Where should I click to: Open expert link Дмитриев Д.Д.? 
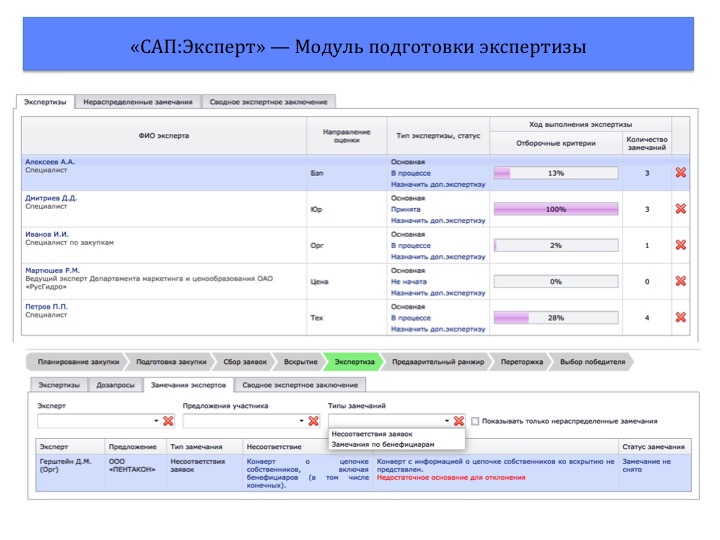coord(51,198)
